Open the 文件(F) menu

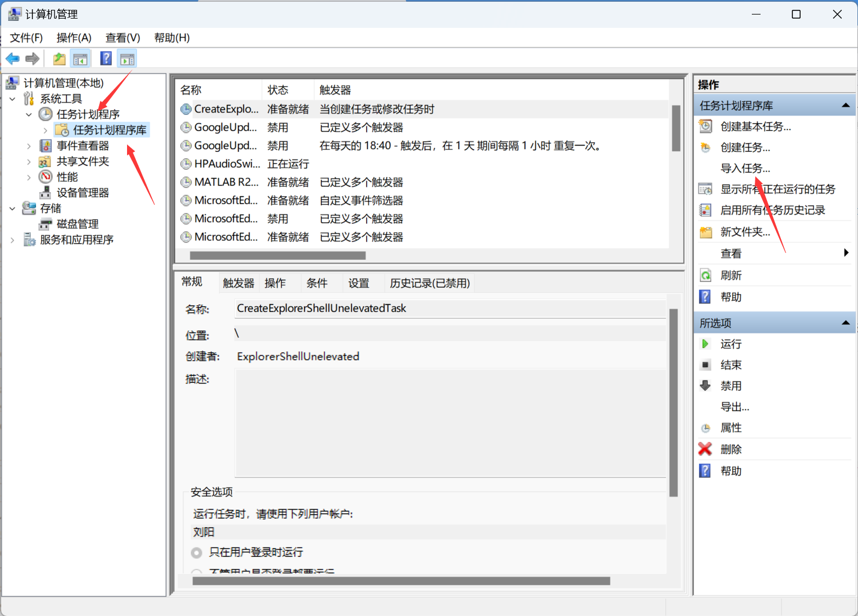point(26,38)
